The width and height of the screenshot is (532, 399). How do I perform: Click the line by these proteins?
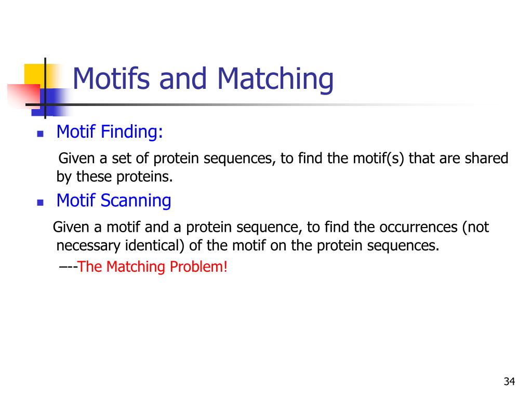point(114,177)
